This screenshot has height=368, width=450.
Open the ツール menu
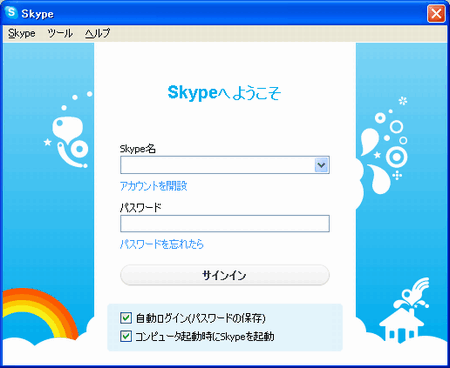click(60, 33)
